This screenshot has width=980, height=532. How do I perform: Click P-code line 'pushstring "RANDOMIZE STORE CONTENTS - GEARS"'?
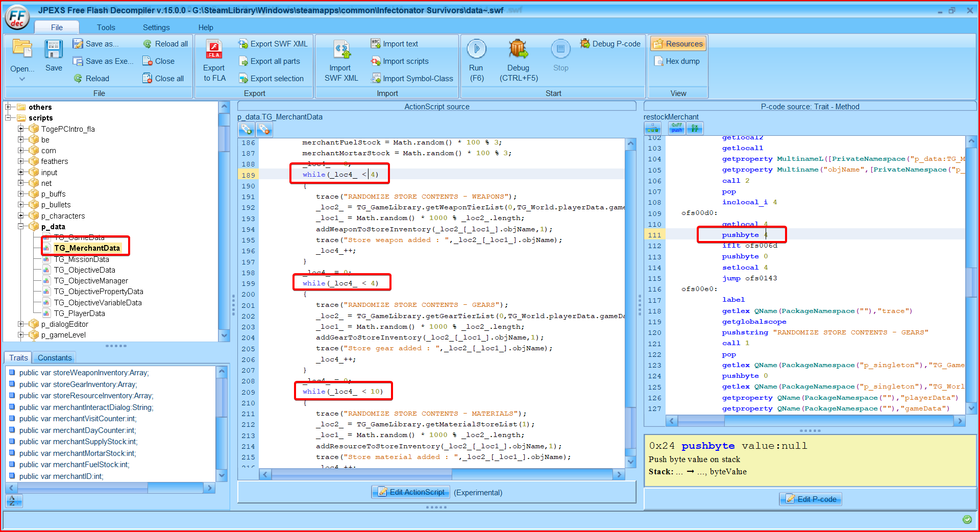pos(825,332)
